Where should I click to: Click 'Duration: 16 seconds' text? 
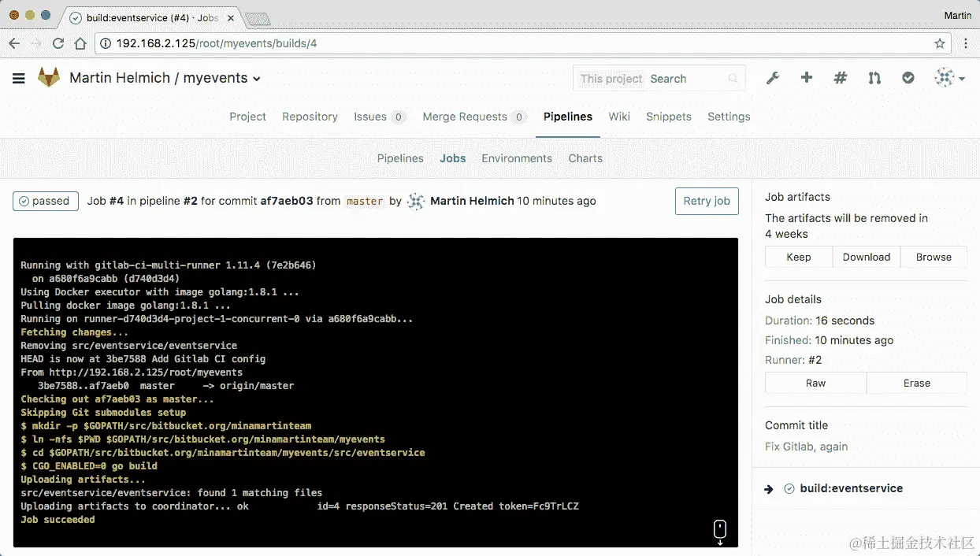[x=820, y=321]
